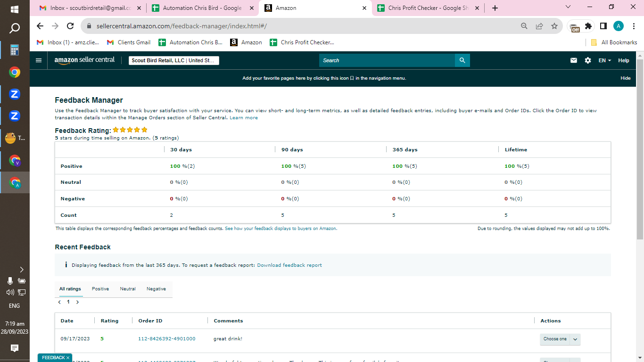Open the Windows notification center icon
Screen dimensions: 644x362
point(15,348)
